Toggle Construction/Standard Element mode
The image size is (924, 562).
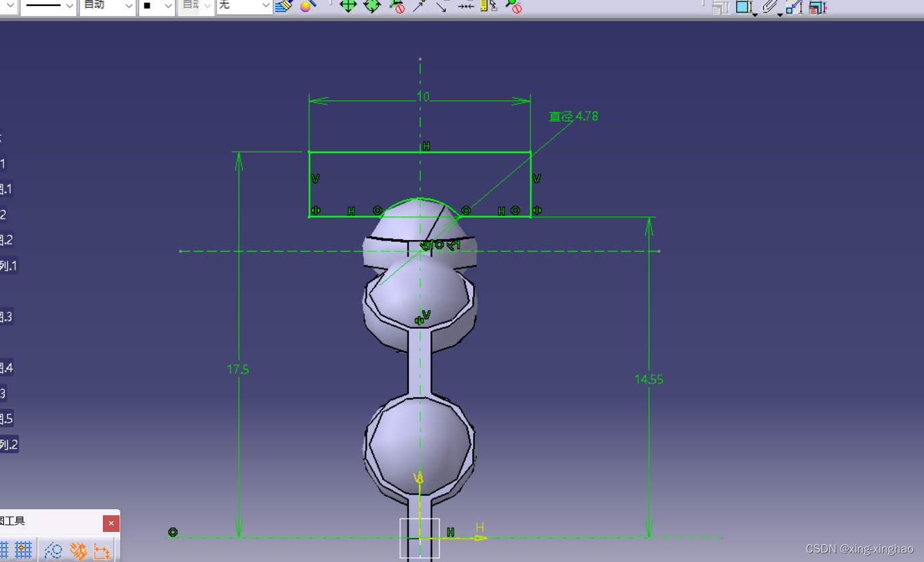tap(53, 550)
